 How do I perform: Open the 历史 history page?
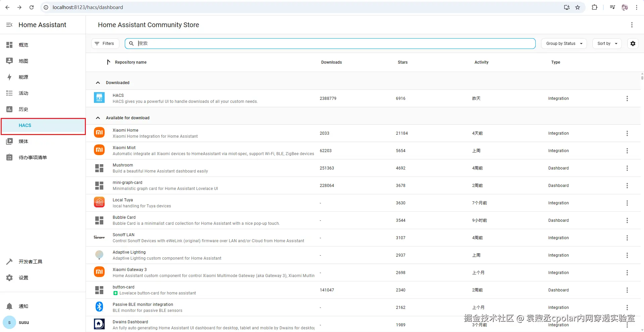(x=43, y=109)
